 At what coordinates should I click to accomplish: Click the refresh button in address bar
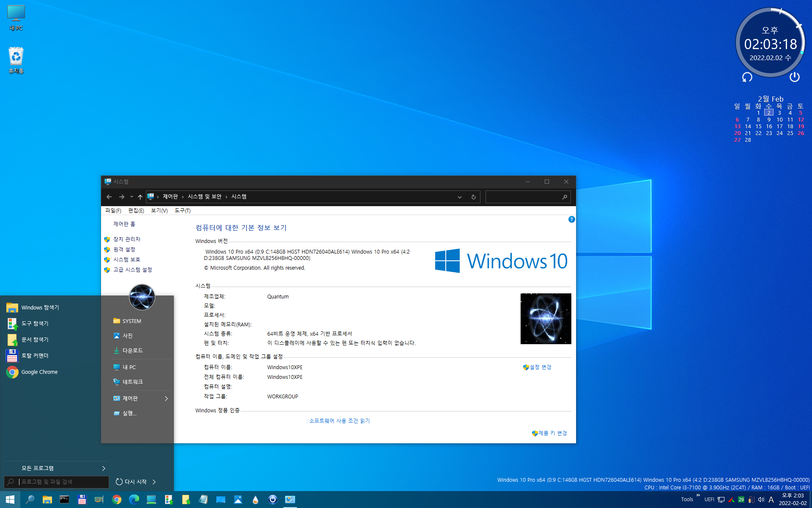[473, 197]
